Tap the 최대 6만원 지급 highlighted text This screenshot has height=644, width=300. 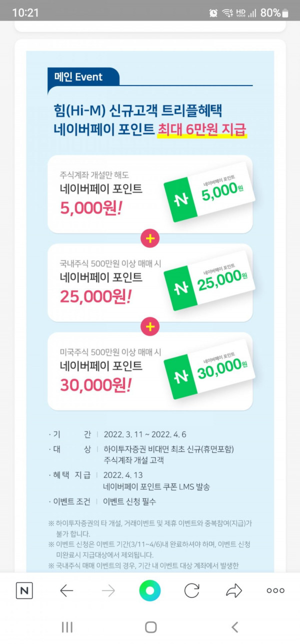coord(202,130)
